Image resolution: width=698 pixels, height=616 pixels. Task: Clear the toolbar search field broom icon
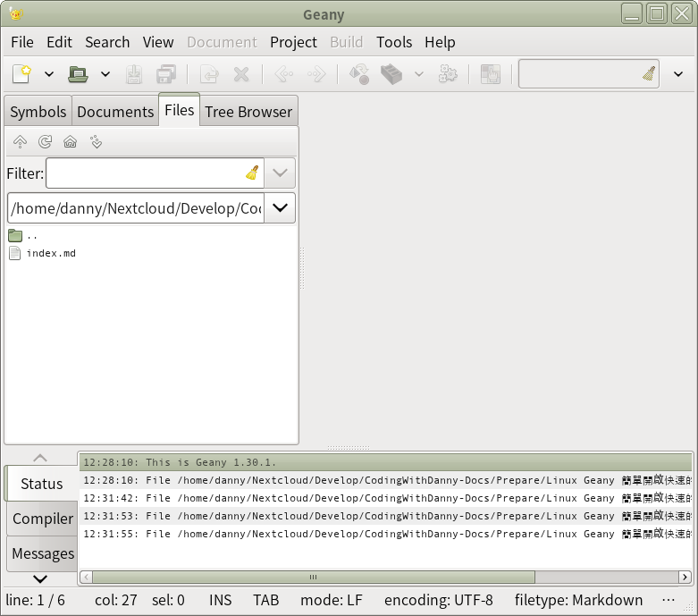pos(649,74)
